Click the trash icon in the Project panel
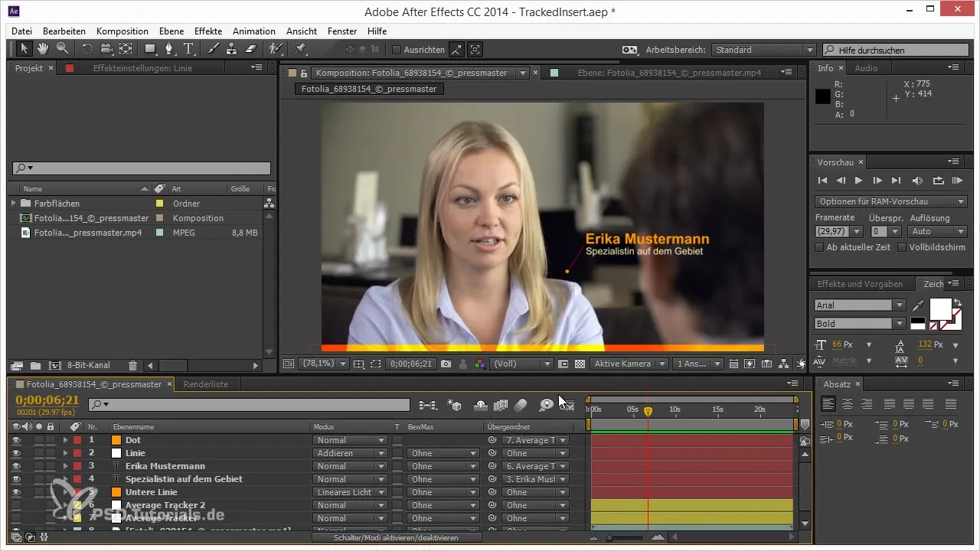Image resolution: width=980 pixels, height=551 pixels. tap(132, 366)
